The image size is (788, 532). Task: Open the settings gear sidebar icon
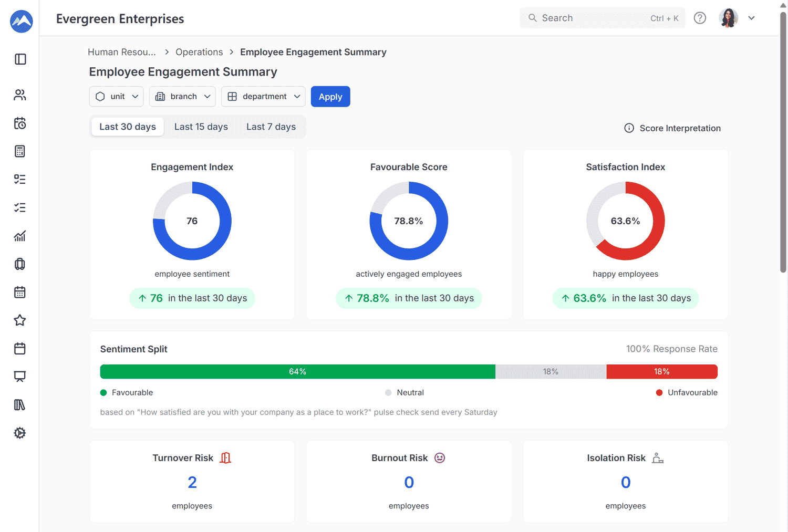tap(20, 433)
